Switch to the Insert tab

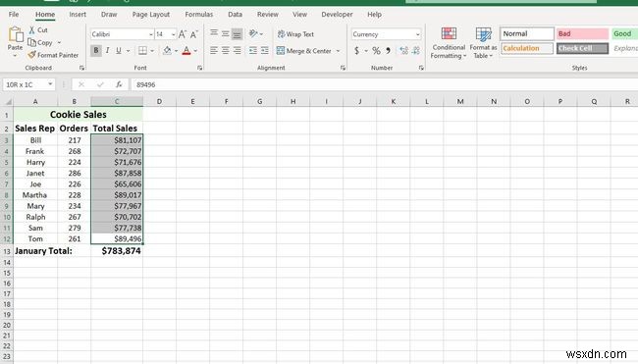pyautogui.click(x=78, y=15)
